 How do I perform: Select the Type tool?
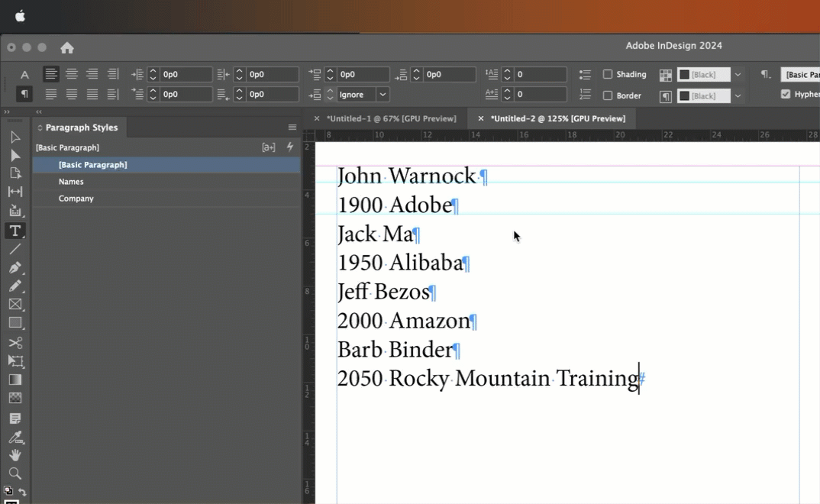(x=15, y=231)
